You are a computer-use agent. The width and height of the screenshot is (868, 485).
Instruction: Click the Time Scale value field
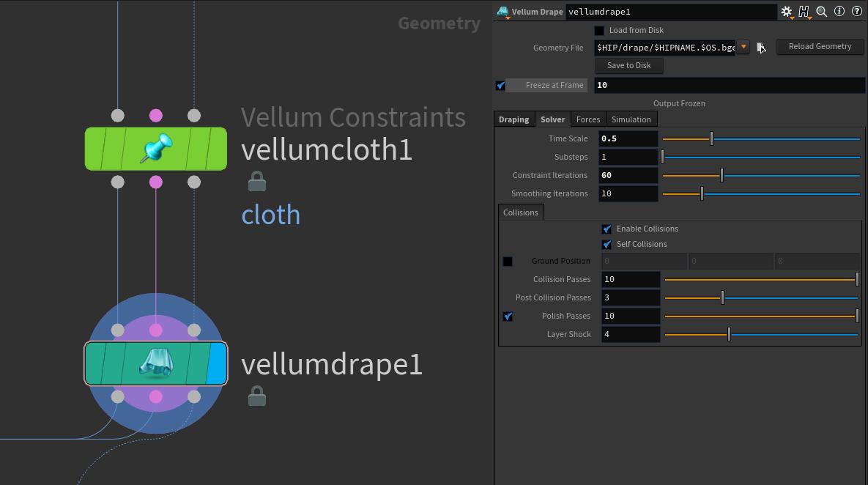628,139
